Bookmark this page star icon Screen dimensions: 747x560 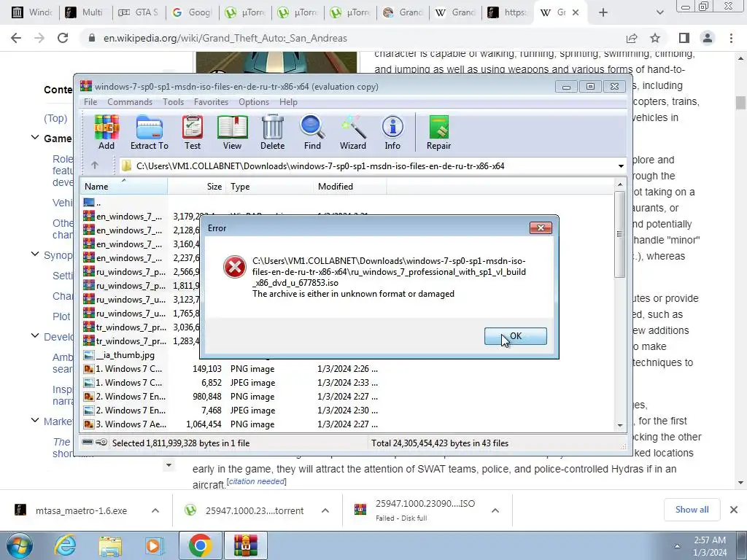point(655,38)
